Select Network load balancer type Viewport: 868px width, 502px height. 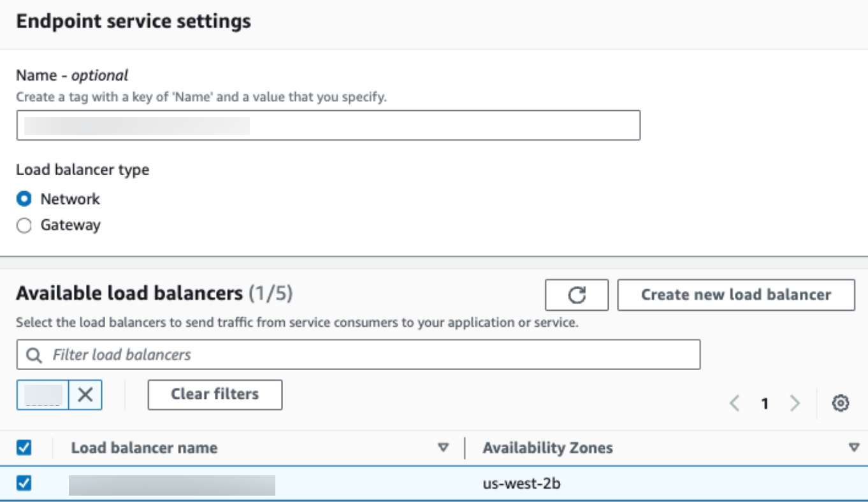(x=24, y=199)
